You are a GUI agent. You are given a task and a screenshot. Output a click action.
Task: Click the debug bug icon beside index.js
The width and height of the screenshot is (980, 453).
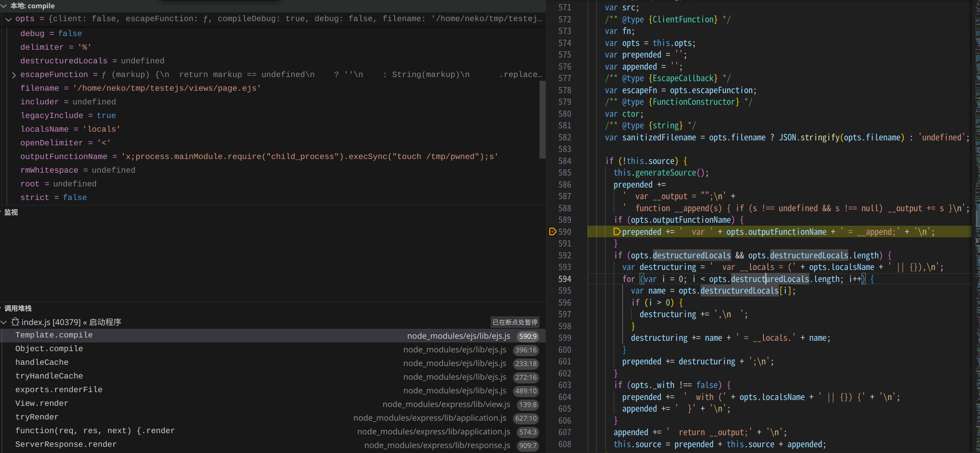[x=15, y=322]
